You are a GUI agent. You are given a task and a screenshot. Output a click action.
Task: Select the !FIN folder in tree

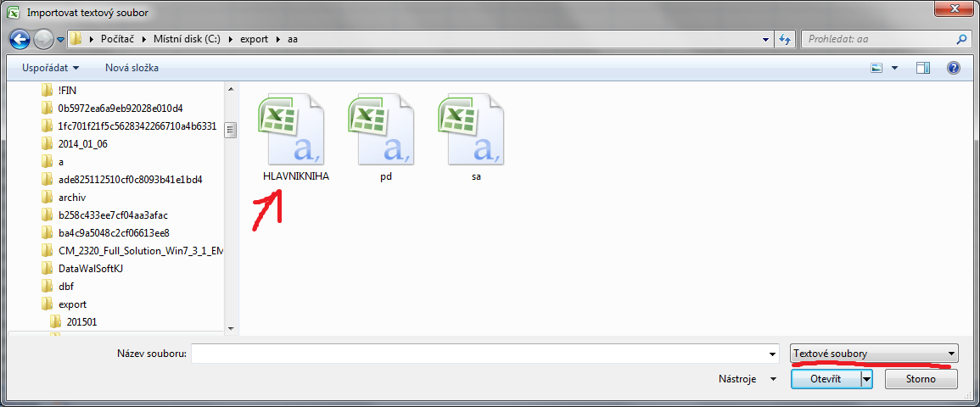67,90
